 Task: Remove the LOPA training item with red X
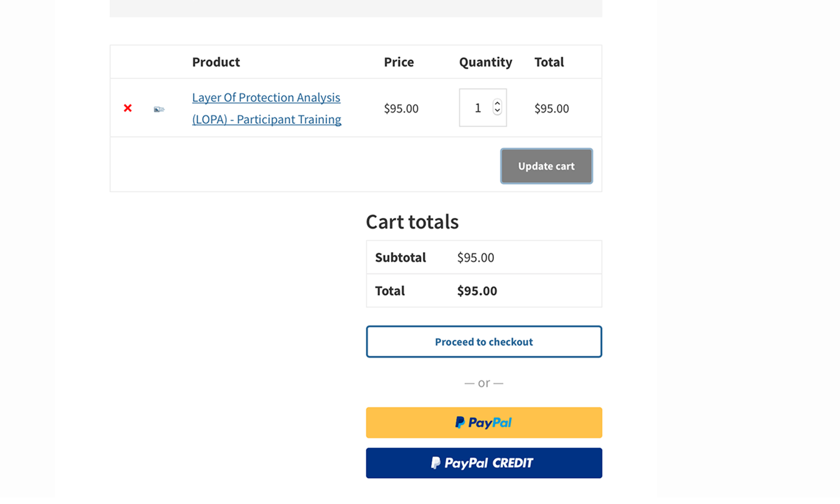[128, 108]
